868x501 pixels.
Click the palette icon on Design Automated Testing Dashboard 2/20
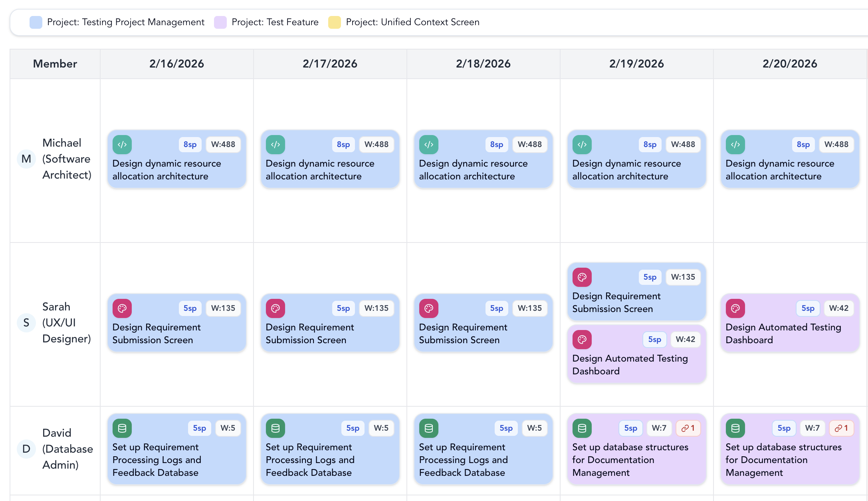pyautogui.click(x=735, y=308)
